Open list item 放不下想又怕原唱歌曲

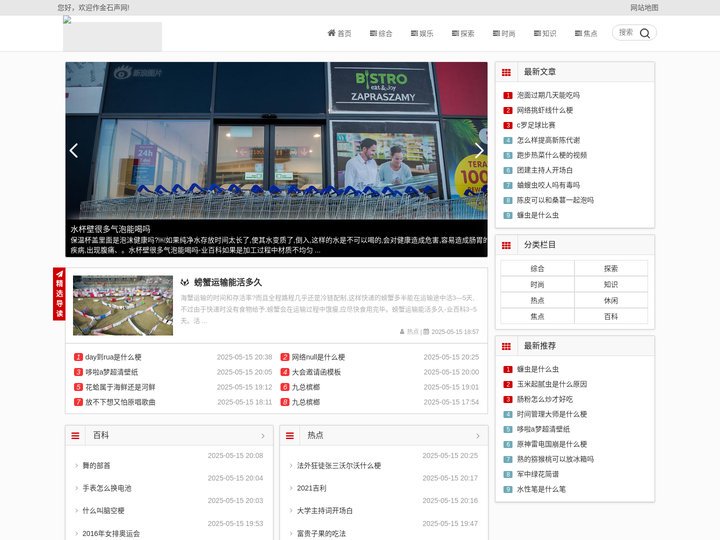(120, 402)
